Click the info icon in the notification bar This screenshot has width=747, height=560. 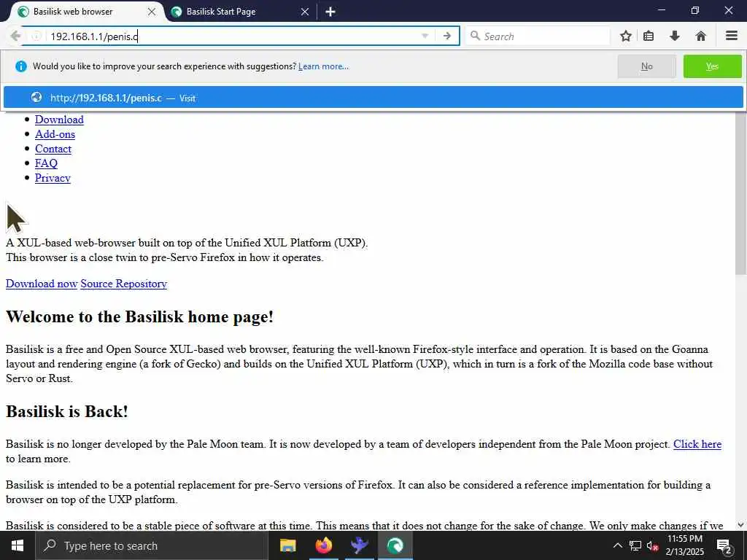[x=21, y=66]
